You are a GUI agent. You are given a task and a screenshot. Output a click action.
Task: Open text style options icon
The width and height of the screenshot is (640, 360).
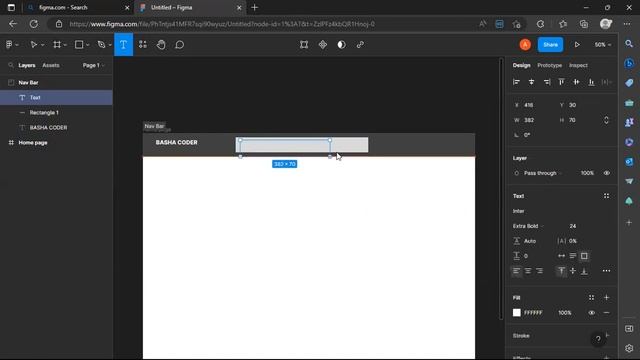point(607,196)
